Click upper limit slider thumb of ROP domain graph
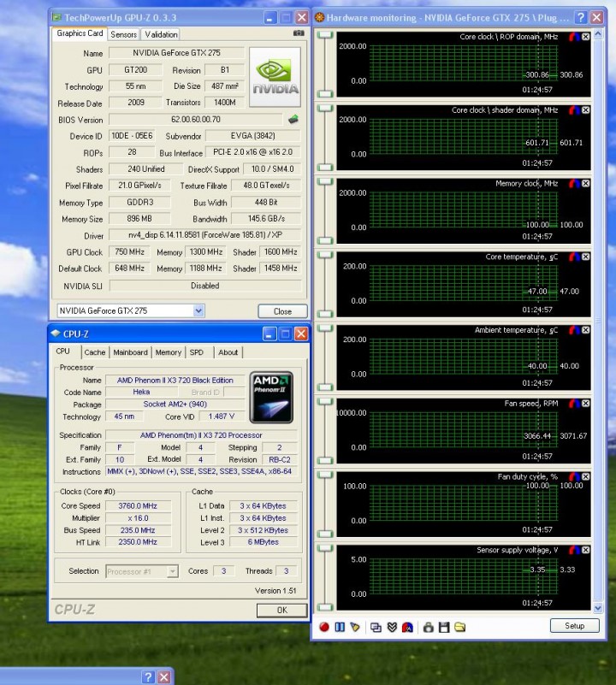Image resolution: width=616 pixels, height=685 pixels. point(325,35)
